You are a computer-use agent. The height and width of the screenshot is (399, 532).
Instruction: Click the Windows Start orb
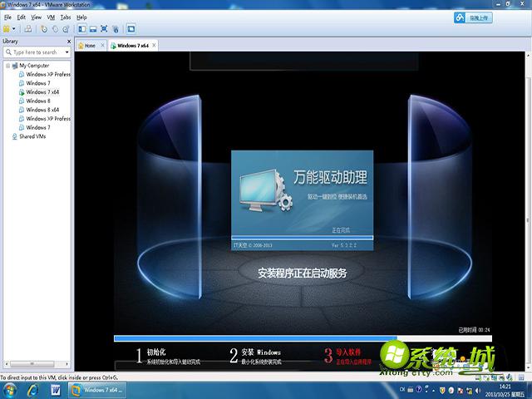11,389
